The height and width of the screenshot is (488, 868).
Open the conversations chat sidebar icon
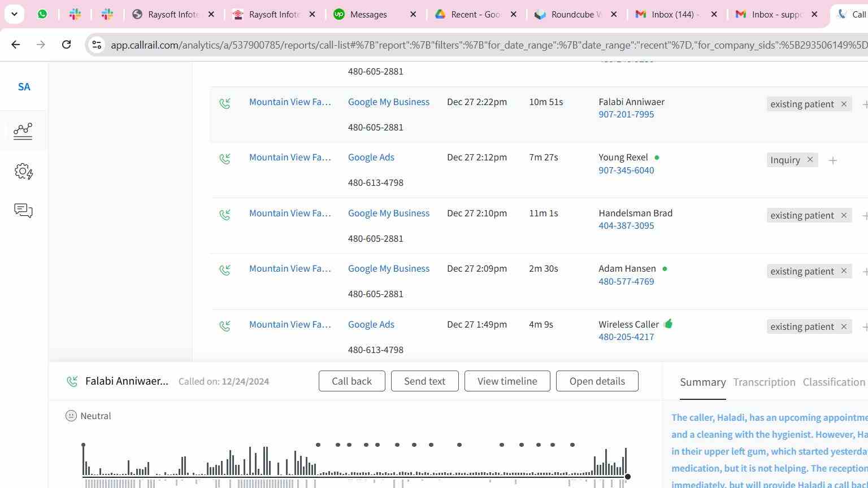23,211
